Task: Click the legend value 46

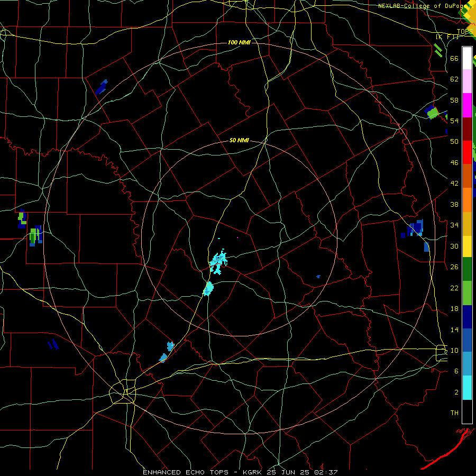Action: [454, 163]
